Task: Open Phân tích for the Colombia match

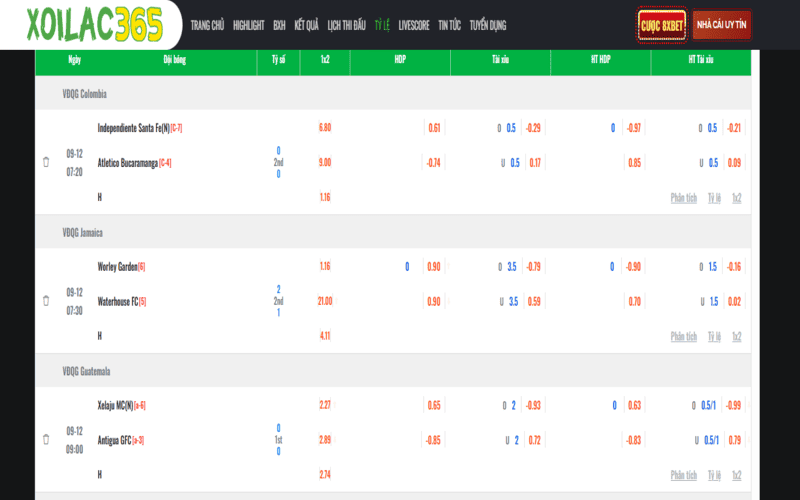Action: (x=684, y=198)
